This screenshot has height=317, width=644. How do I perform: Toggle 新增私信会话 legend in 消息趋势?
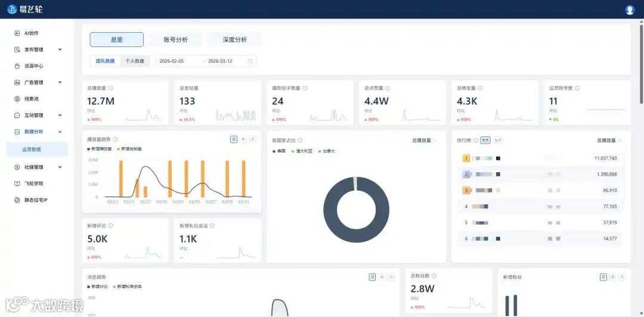[x=128, y=286]
